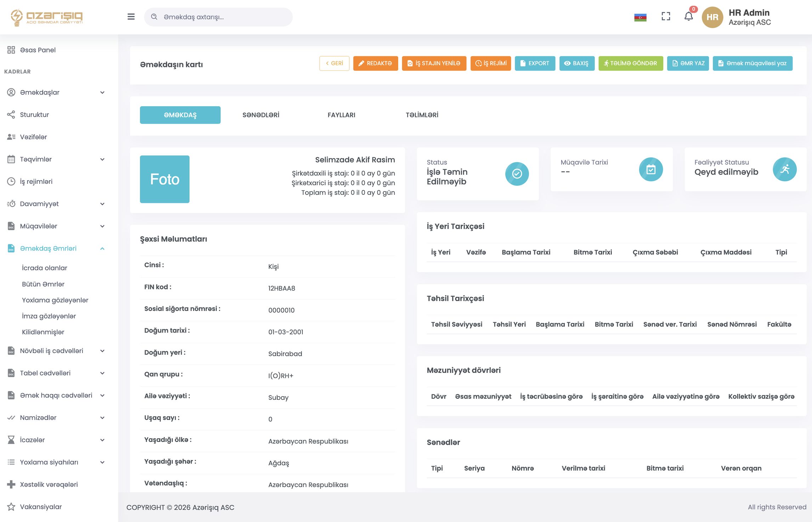812x522 pixels.
Task: Open Bütün Əmrlər submenu item
Action: (x=43, y=284)
